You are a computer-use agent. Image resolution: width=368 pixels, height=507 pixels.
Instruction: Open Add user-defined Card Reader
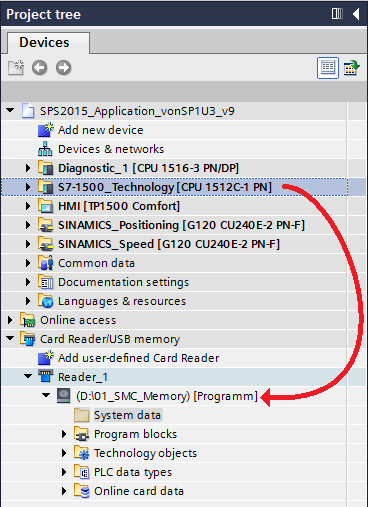[139, 358]
